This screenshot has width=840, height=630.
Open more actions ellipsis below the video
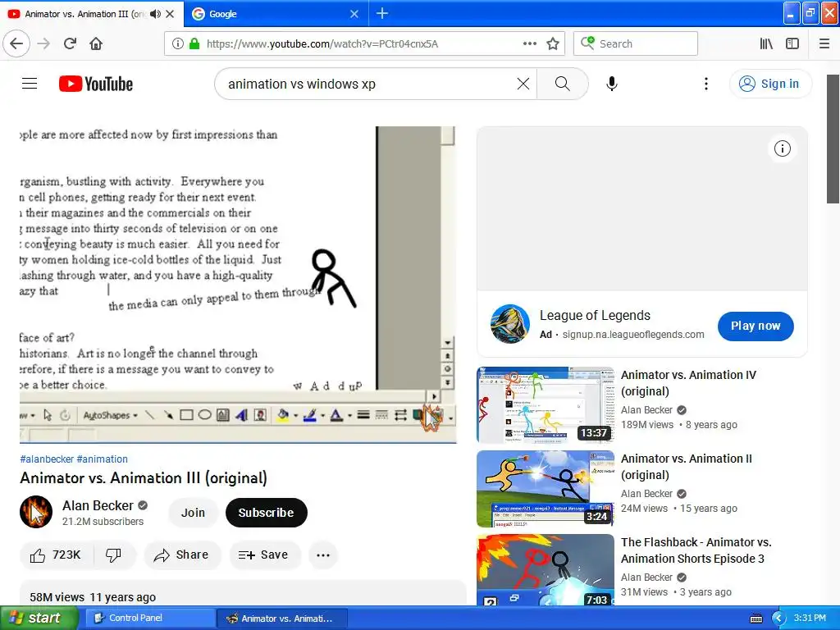(323, 555)
